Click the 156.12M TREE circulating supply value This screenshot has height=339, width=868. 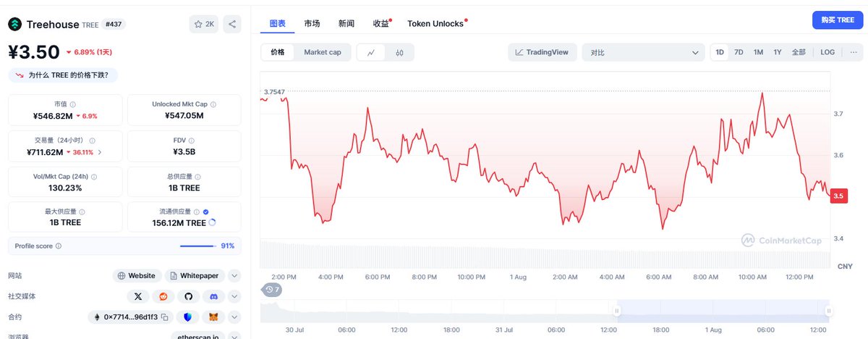180,223
